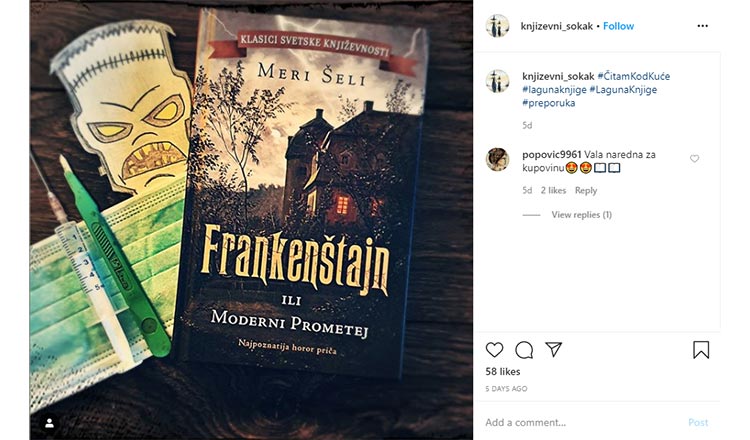The image size is (750, 440).
Task: Open popovic9961 username link
Action: pyautogui.click(x=551, y=154)
